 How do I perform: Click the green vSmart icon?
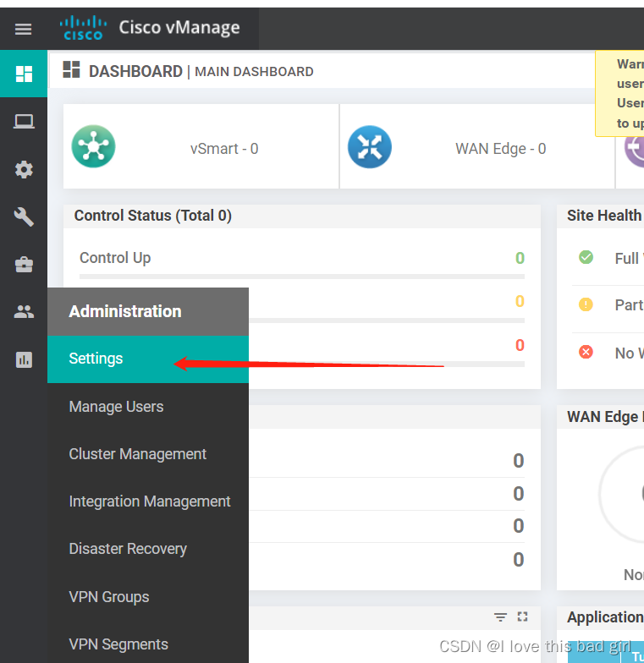click(x=93, y=146)
